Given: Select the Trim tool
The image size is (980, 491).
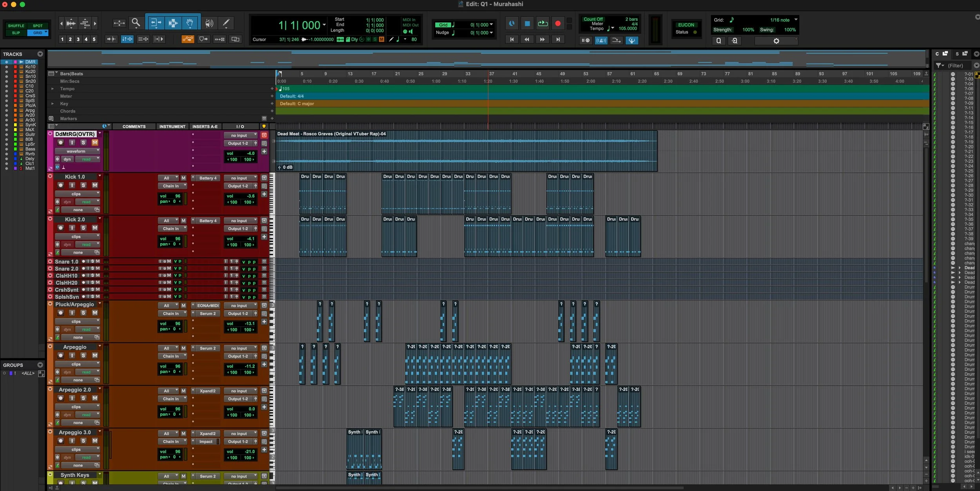Looking at the screenshot, I should [155, 23].
